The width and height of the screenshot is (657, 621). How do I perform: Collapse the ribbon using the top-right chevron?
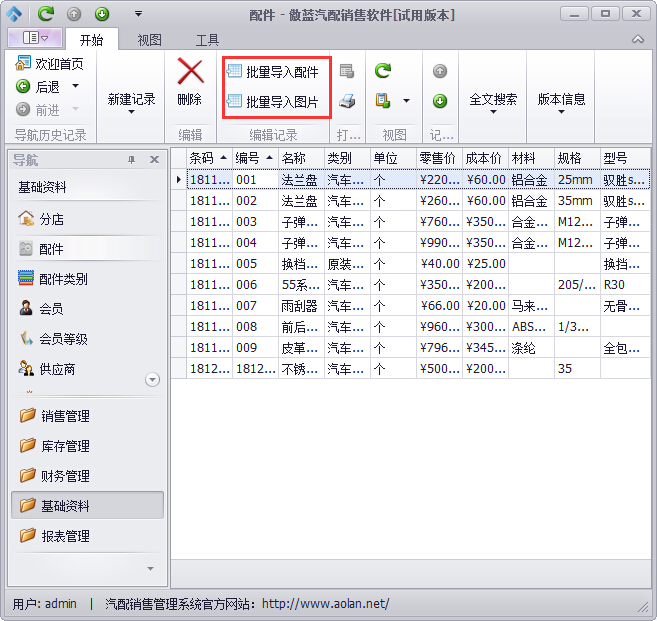pos(637,40)
